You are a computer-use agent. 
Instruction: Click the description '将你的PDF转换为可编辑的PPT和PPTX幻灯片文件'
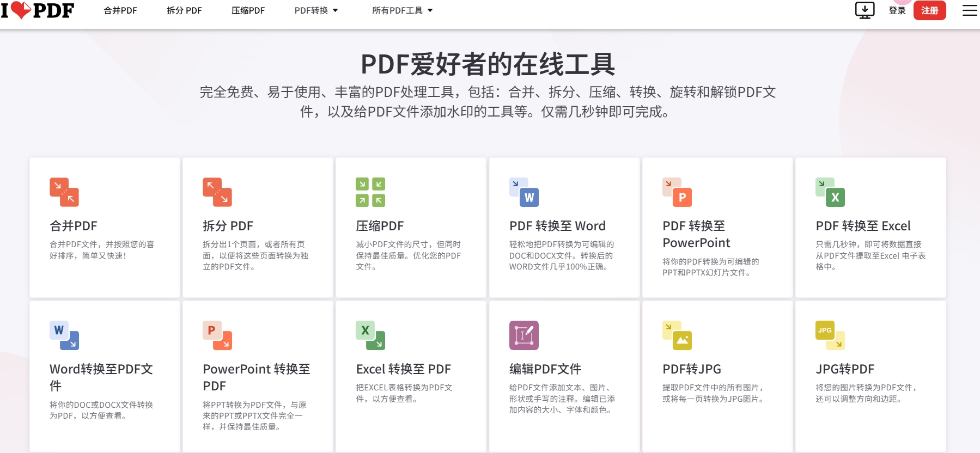[710, 267]
